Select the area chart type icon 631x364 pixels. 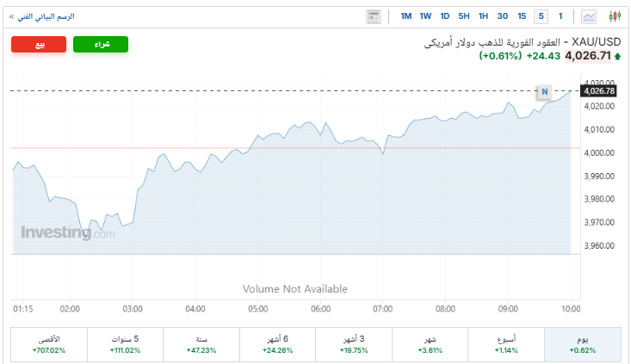coord(589,16)
